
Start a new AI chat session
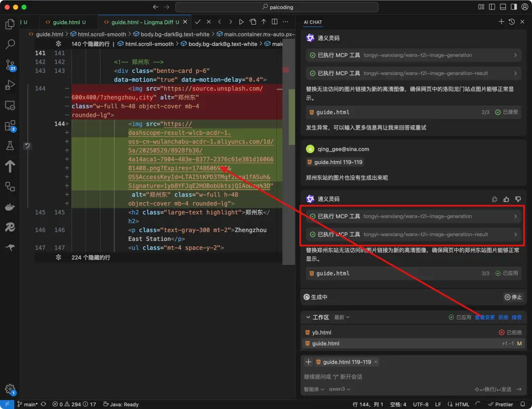point(501,22)
